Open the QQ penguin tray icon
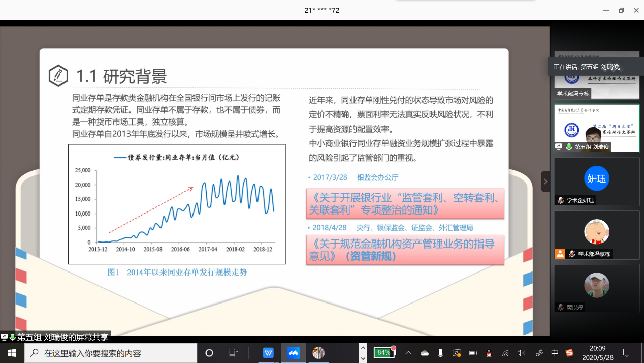The height and width of the screenshot is (363, 644). click(x=489, y=353)
